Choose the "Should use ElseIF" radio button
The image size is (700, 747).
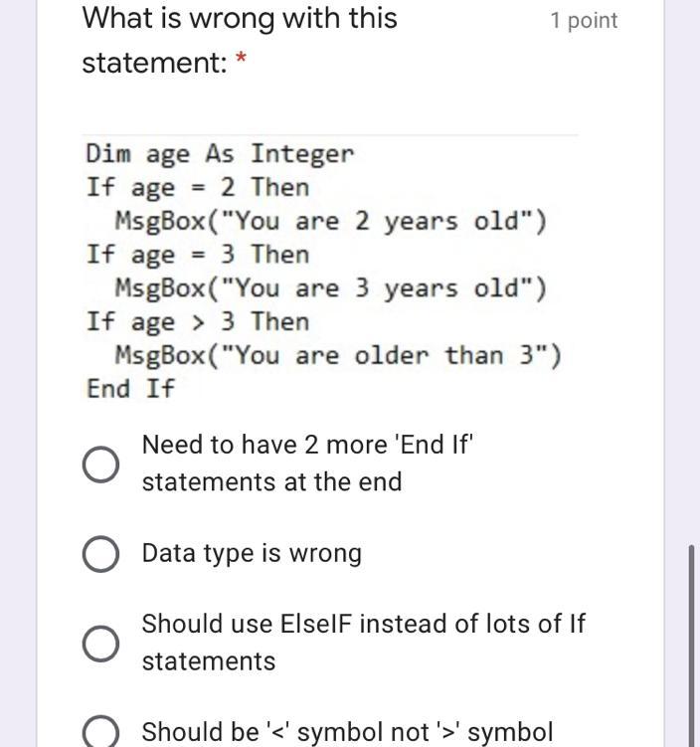point(100,644)
